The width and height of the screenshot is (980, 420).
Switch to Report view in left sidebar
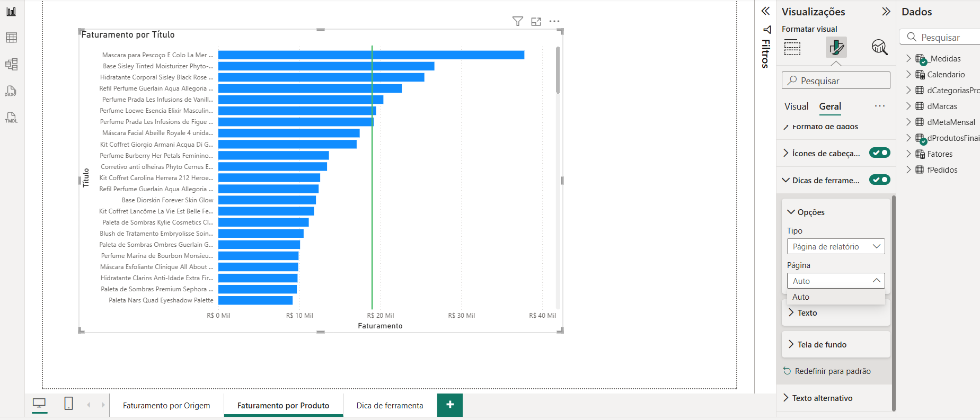pos(11,11)
